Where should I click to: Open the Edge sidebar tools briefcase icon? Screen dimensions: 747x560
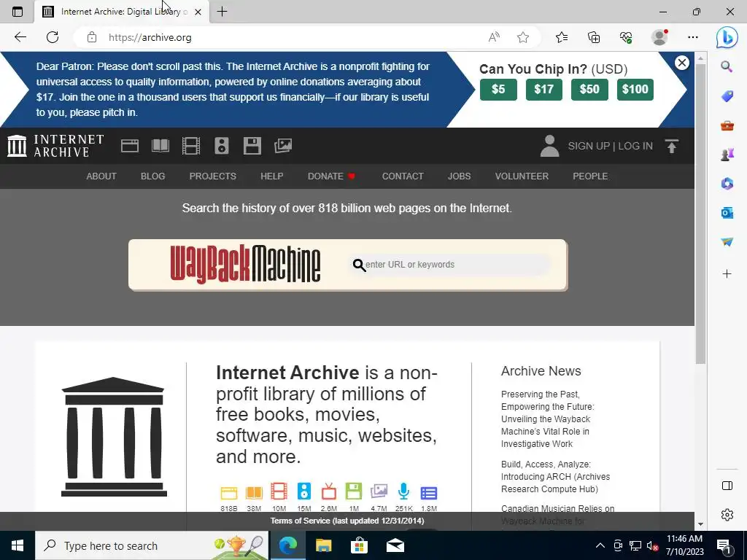click(x=727, y=125)
